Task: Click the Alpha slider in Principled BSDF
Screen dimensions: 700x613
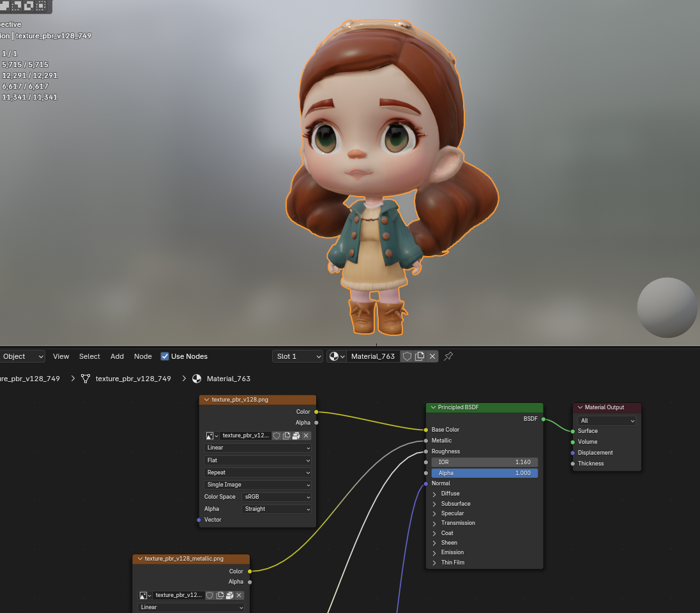Action: tap(484, 473)
